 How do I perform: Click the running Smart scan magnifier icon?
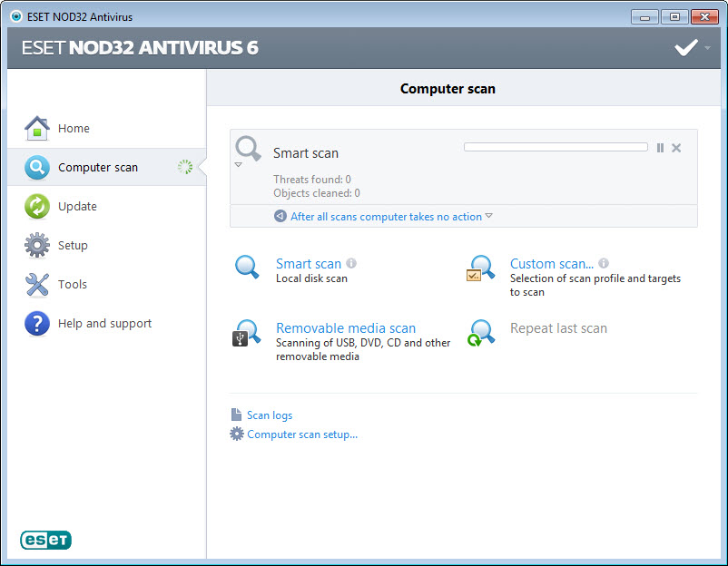[x=249, y=149]
